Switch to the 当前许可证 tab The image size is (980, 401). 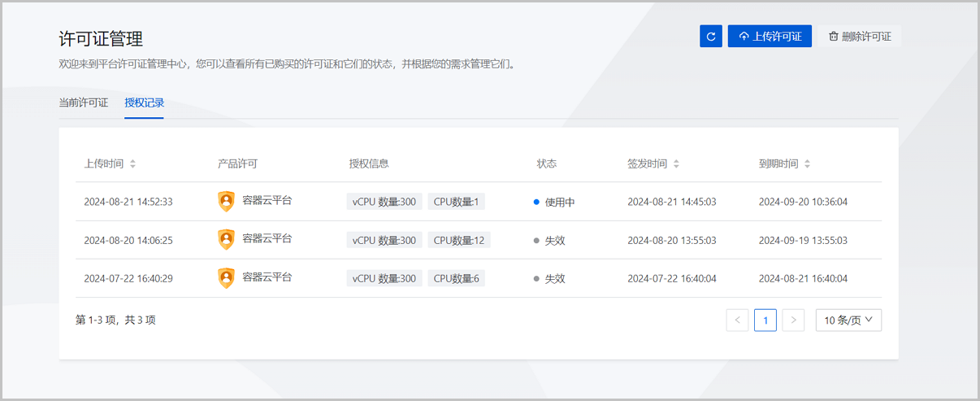tap(84, 103)
